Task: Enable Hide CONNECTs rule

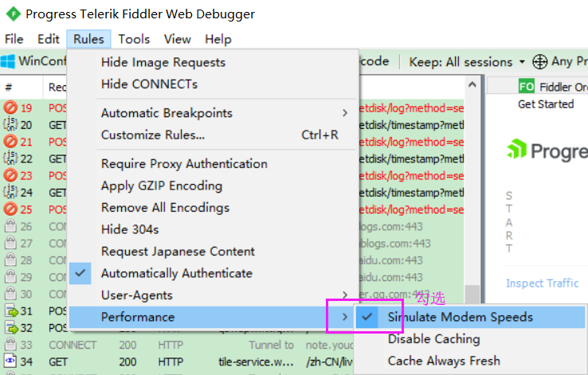Action: point(211,84)
